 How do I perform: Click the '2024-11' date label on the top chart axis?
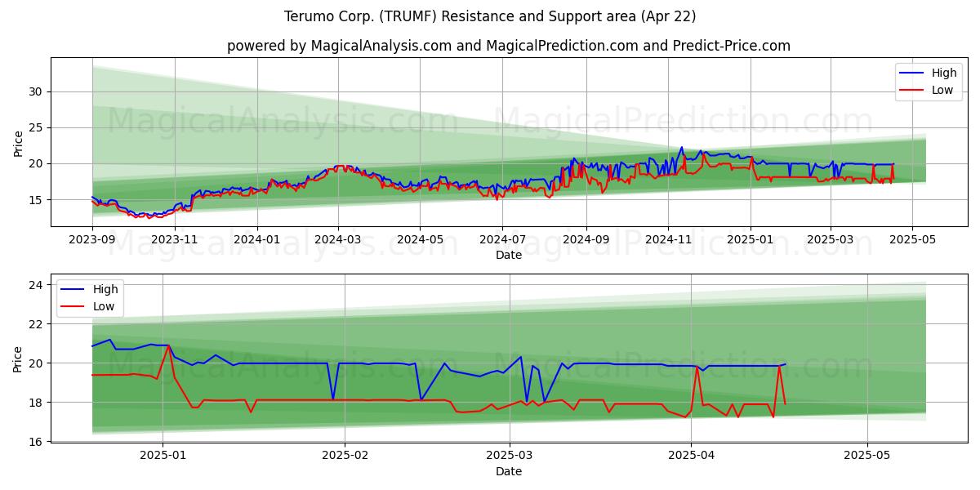[668, 240]
